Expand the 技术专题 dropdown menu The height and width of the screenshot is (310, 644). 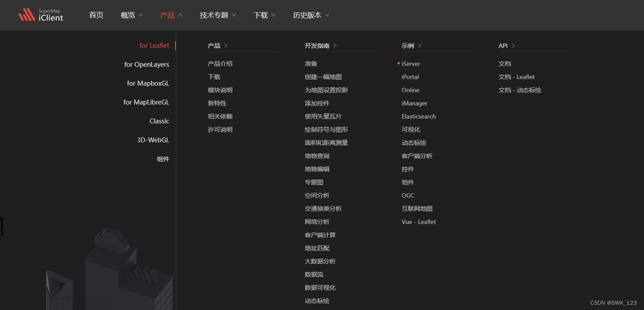(x=218, y=15)
